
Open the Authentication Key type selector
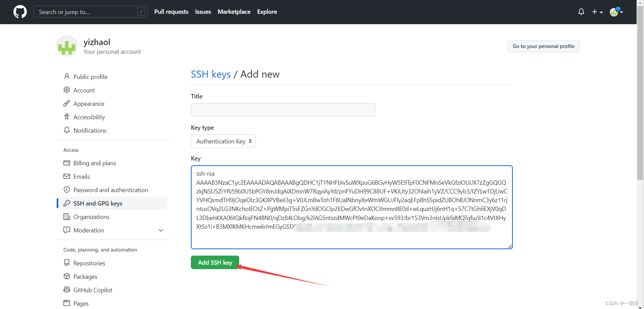click(x=223, y=141)
